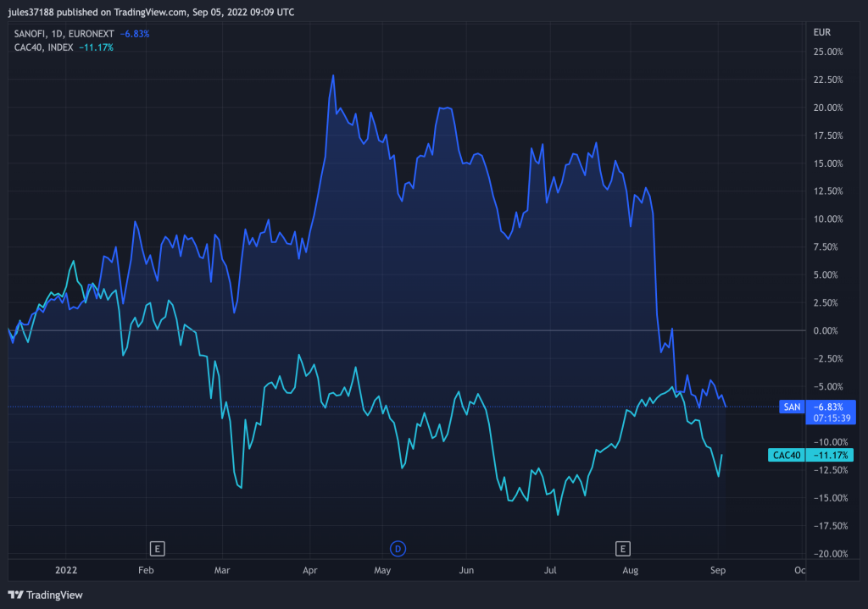The width and height of the screenshot is (868, 609).
Task: Select the blue SAN price tag
Action: (792, 407)
